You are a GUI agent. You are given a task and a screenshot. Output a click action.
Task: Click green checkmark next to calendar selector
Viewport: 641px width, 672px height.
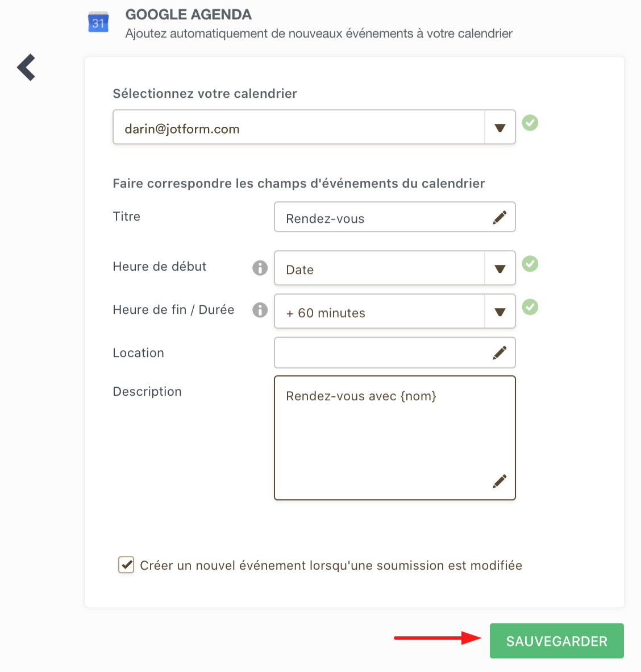(530, 123)
